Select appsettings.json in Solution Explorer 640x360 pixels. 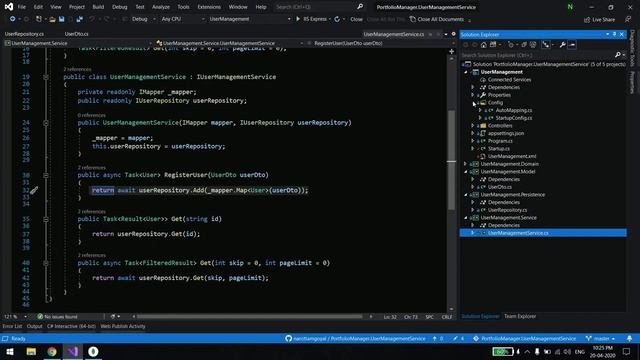click(x=506, y=133)
